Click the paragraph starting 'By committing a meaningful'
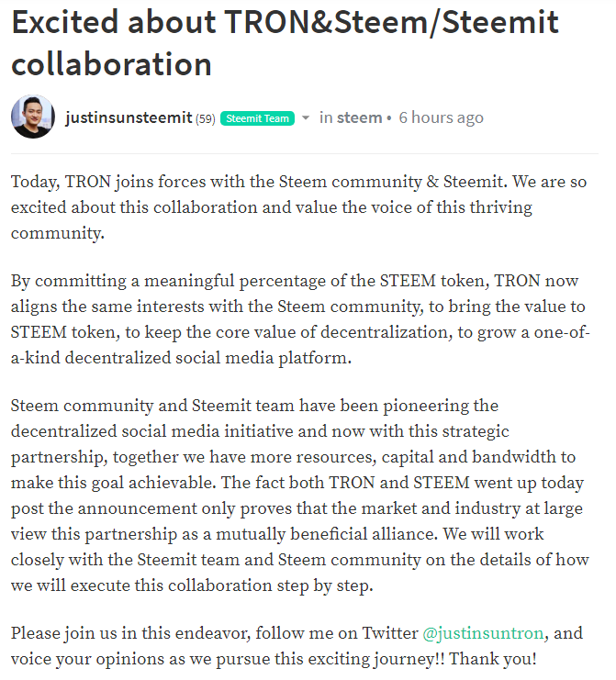616x680 pixels. tap(300, 319)
